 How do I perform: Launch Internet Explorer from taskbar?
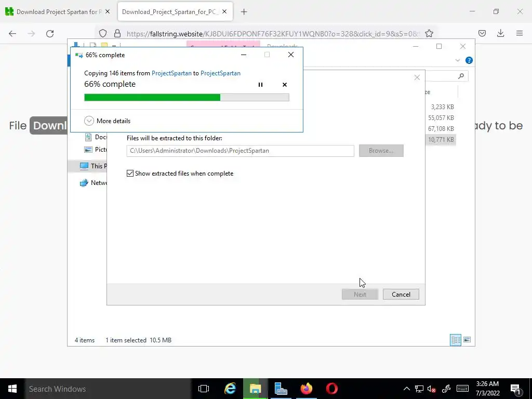(x=230, y=389)
